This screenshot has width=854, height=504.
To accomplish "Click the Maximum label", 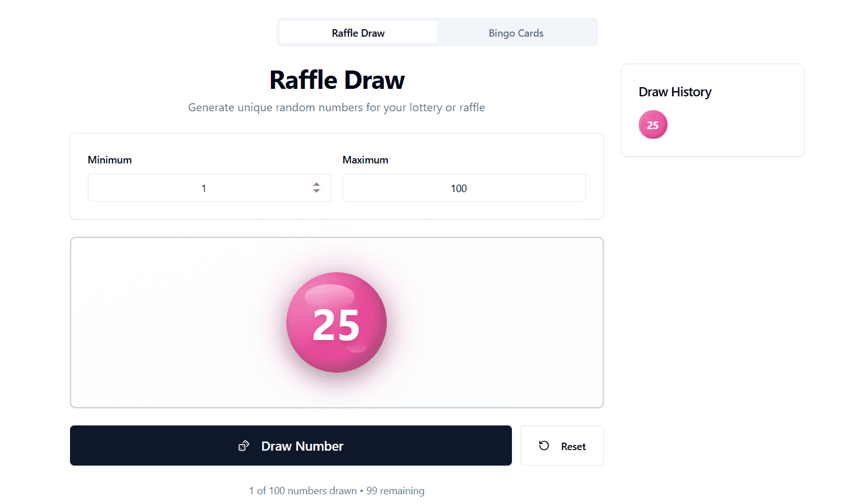I will pos(366,160).
